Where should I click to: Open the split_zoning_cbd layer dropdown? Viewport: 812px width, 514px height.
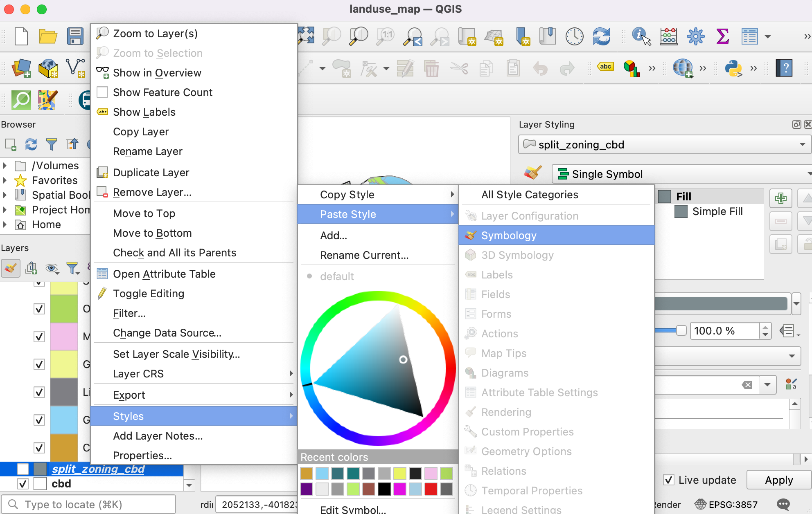point(802,144)
